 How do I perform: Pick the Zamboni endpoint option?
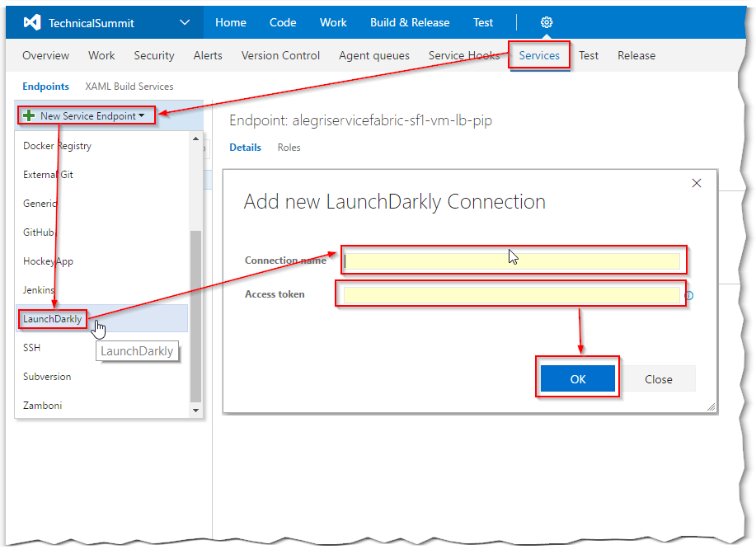42,406
